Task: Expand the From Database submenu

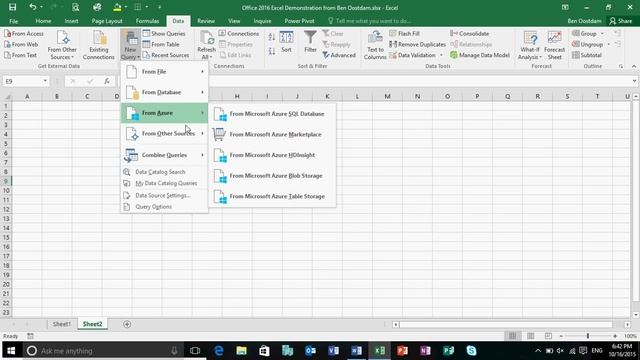Action: point(164,92)
